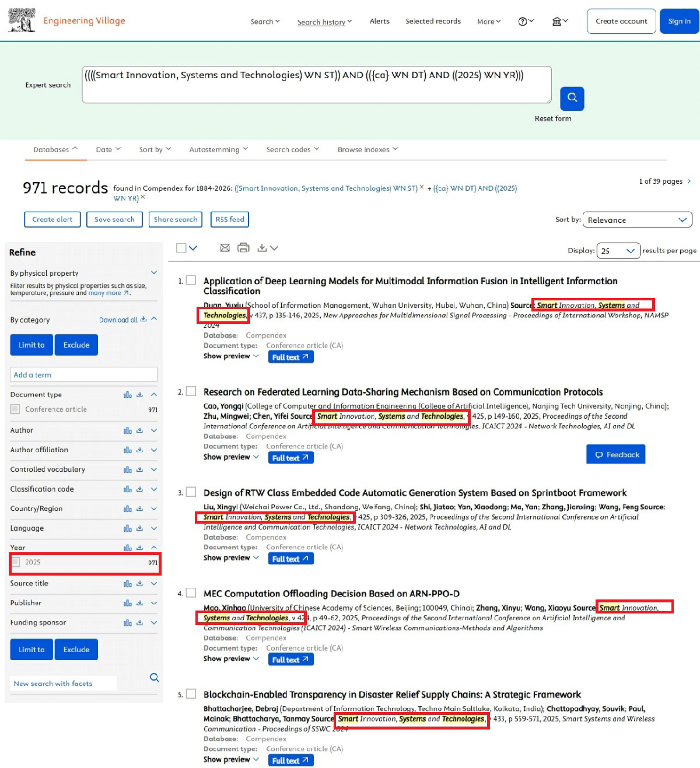Open the select-all options arrow

click(x=193, y=248)
